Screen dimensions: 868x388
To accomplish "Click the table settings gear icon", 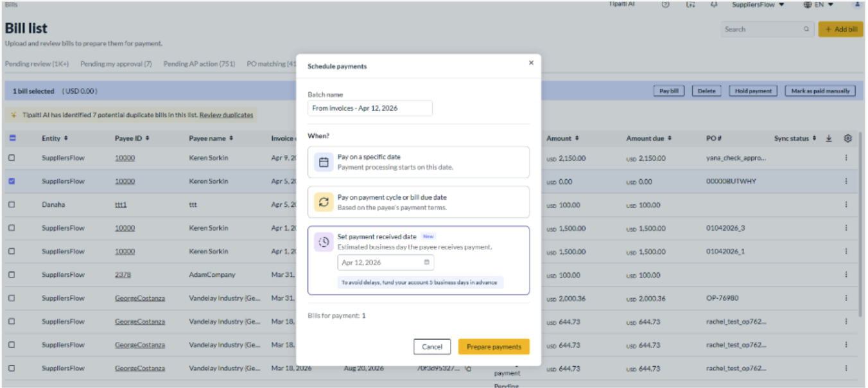I will [x=847, y=138].
